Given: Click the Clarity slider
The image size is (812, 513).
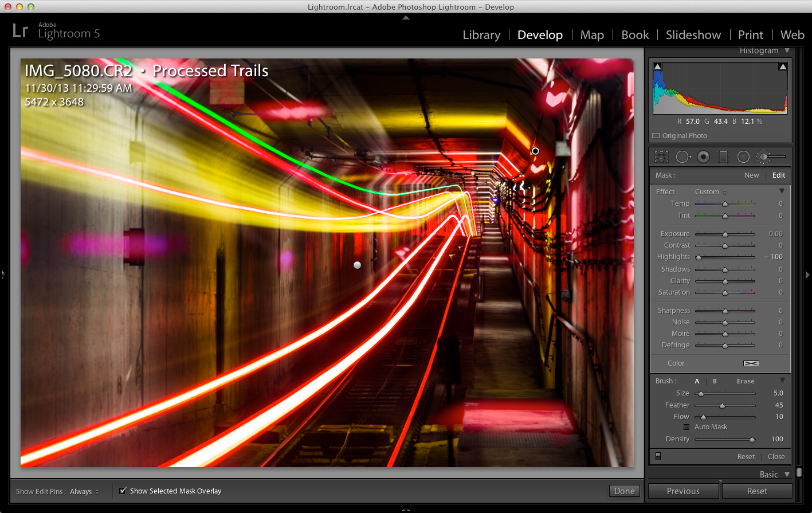Looking at the screenshot, I should 725,281.
